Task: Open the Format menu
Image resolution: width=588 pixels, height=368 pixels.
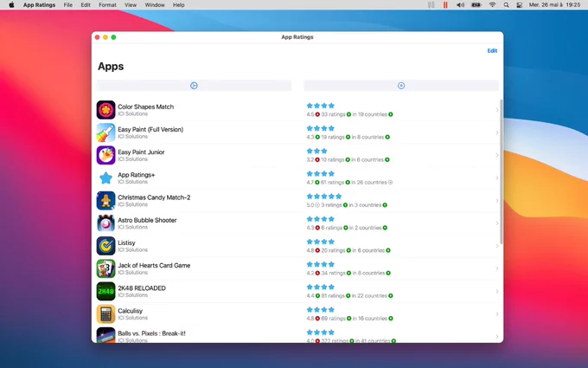Action: tap(107, 5)
